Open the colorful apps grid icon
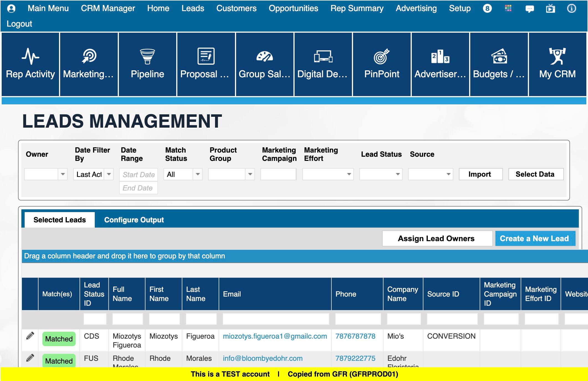Screen dimensions: 588x381 pos(508,8)
